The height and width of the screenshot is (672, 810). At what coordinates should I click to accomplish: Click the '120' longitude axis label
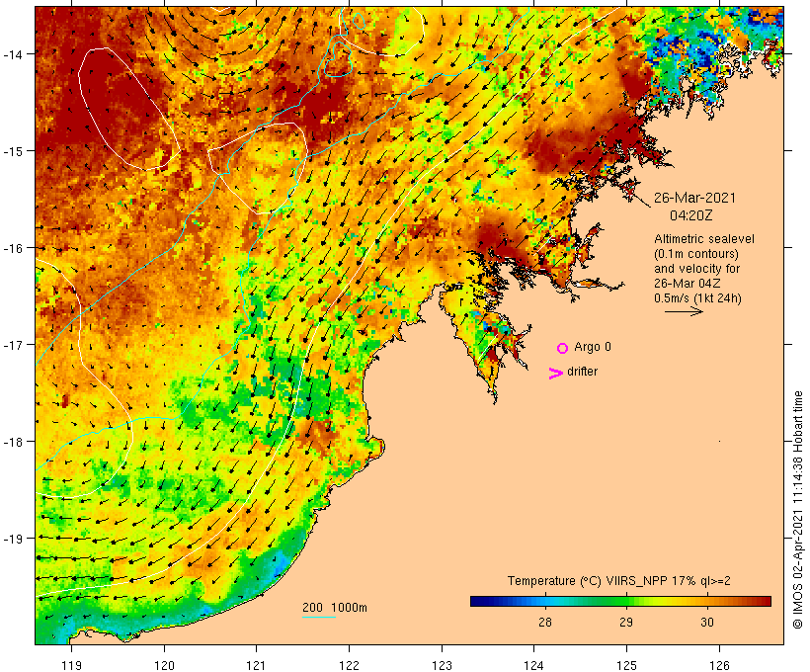164,665
